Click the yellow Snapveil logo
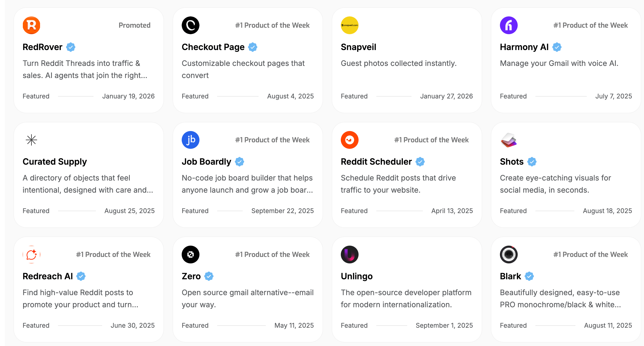The width and height of the screenshot is (644, 346). point(350,25)
